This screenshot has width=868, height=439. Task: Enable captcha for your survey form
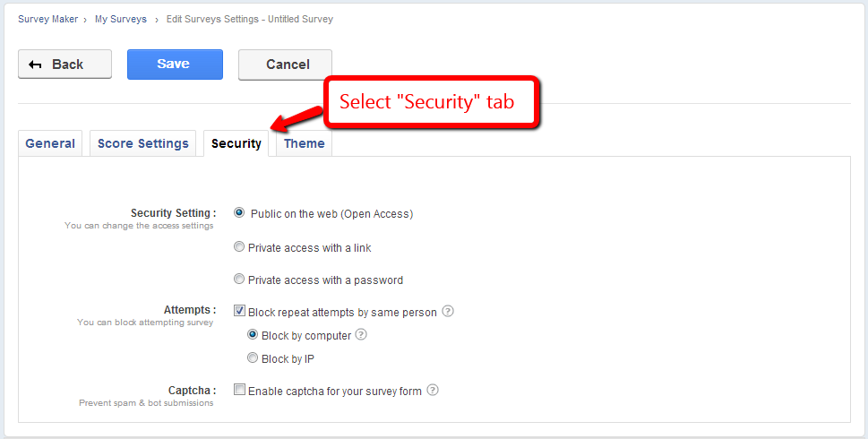[239, 391]
